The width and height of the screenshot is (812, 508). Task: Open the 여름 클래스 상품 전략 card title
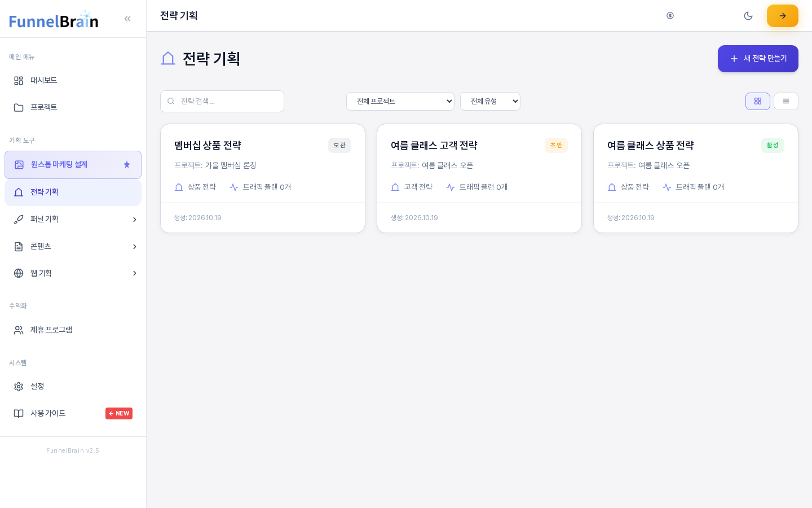pos(651,146)
